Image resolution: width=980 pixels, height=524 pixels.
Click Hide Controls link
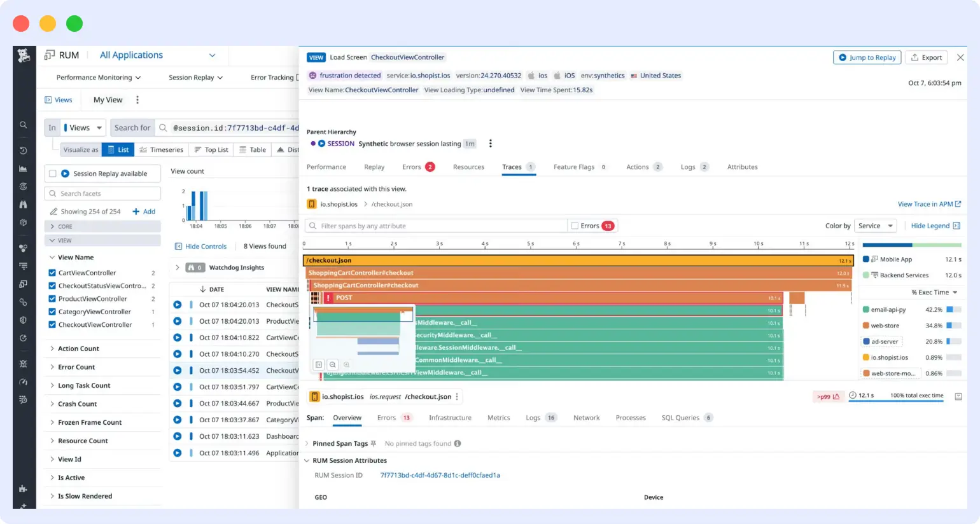[201, 246]
